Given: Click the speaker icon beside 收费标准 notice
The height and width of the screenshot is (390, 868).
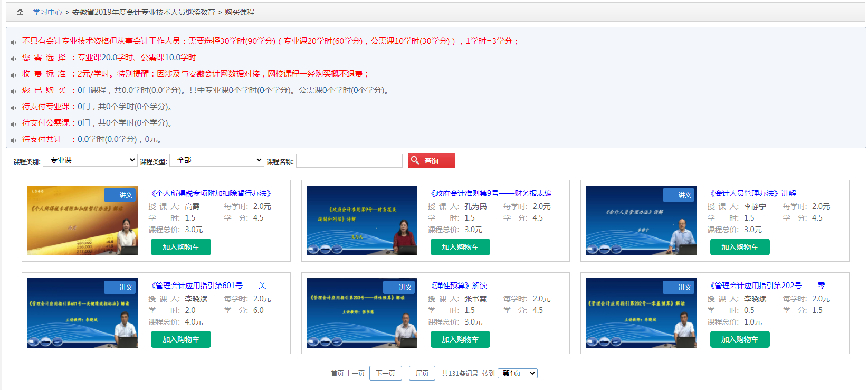Looking at the screenshot, I should coord(13,75).
